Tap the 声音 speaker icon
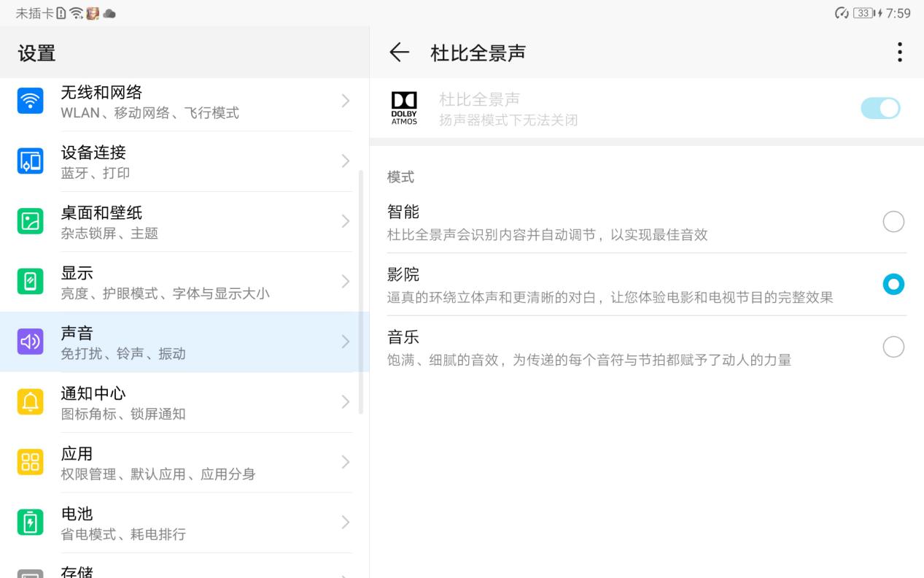Screen dimensions: 924x578 click(x=31, y=342)
